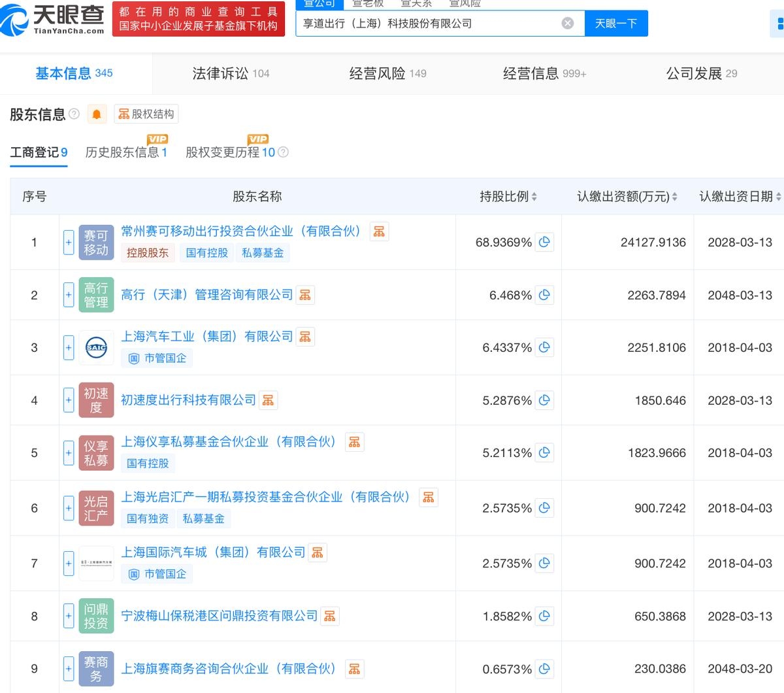The height and width of the screenshot is (693, 784).
Task: Switch to 法律诉讼 tab
Action: coord(230,73)
